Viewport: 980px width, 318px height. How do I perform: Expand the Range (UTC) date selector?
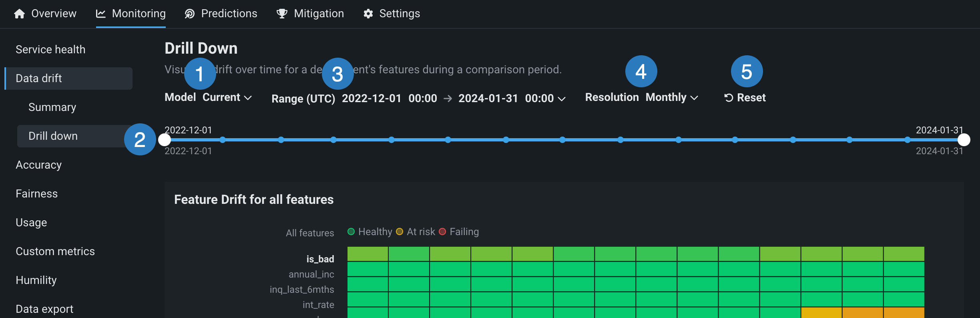point(561,99)
